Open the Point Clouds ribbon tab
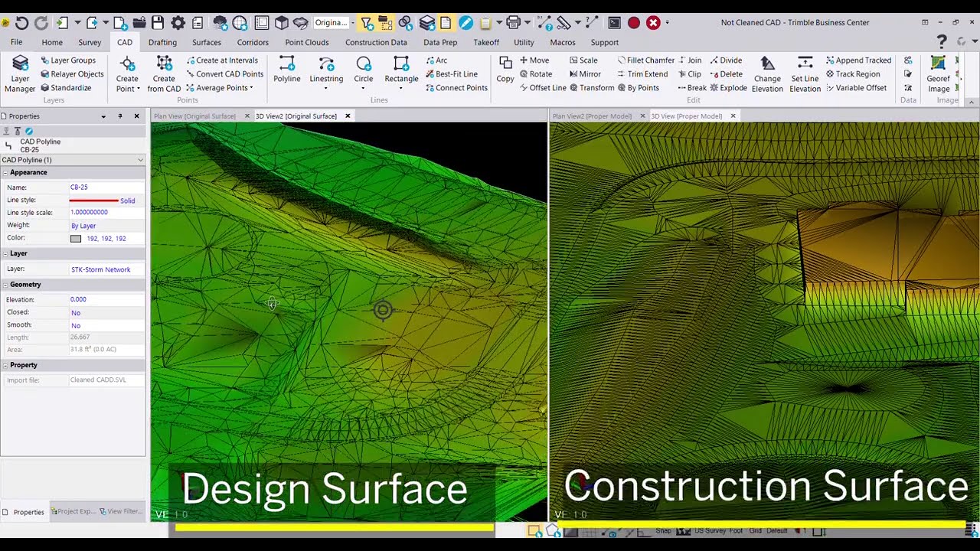The image size is (980, 551). (x=307, y=42)
